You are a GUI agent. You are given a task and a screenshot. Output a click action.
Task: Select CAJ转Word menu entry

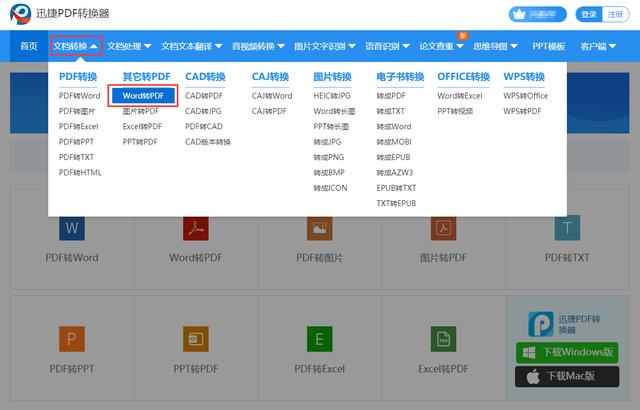[272, 96]
